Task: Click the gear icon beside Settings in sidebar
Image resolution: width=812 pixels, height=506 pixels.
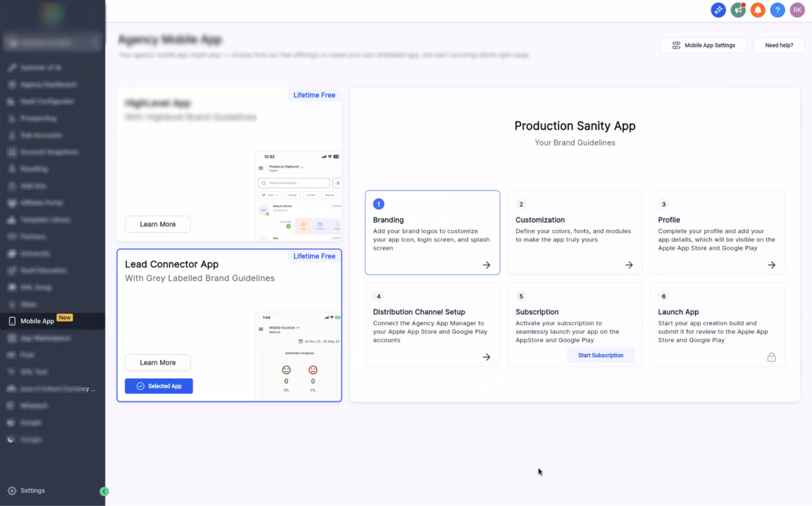Action: (x=12, y=490)
